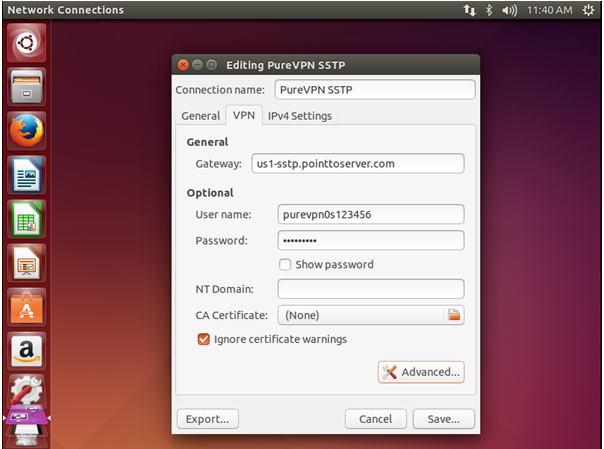Uncheck Ignore certificate warnings

[203, 339]
